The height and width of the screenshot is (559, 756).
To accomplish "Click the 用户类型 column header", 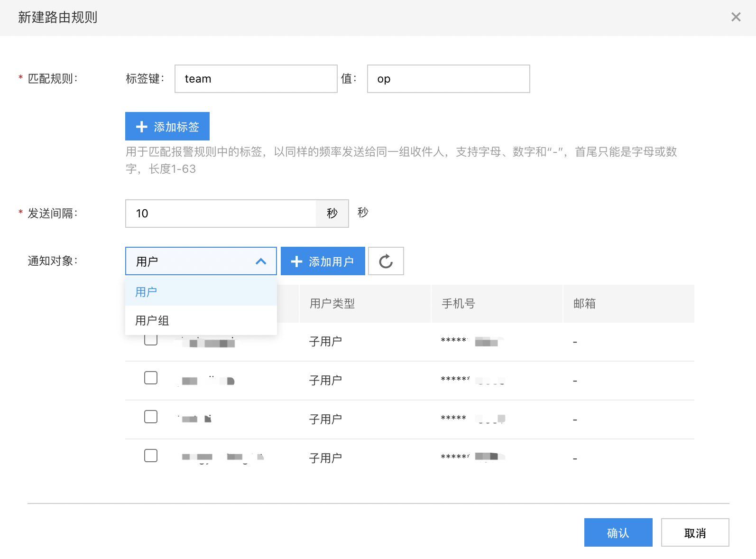I will tap(365, 304).
